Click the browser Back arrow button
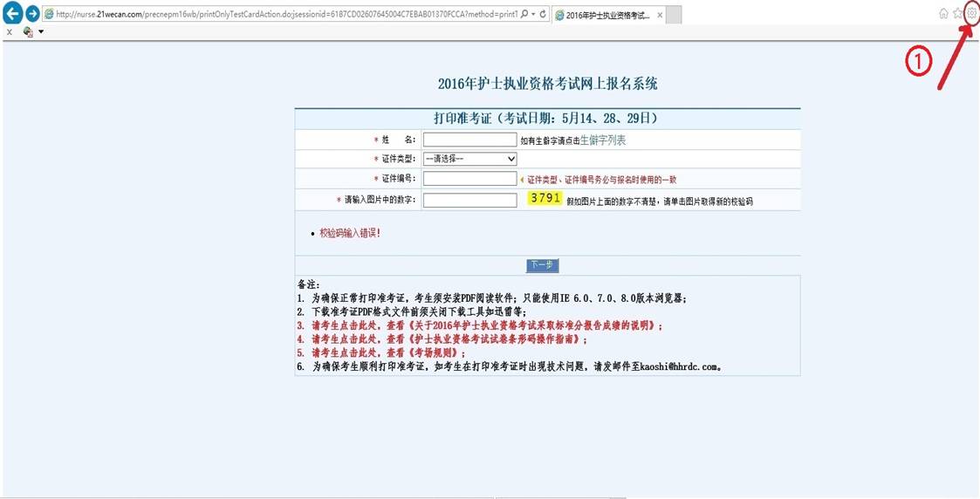The height and width of the screenshot is (499, 980). [12, 14]
